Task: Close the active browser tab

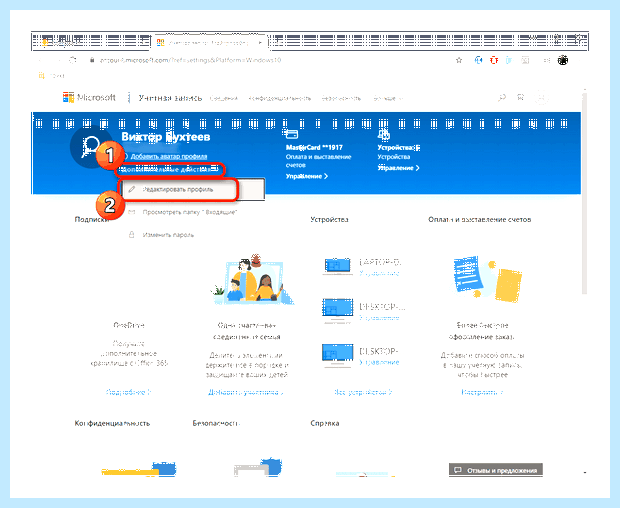Action: coord(260,42)
